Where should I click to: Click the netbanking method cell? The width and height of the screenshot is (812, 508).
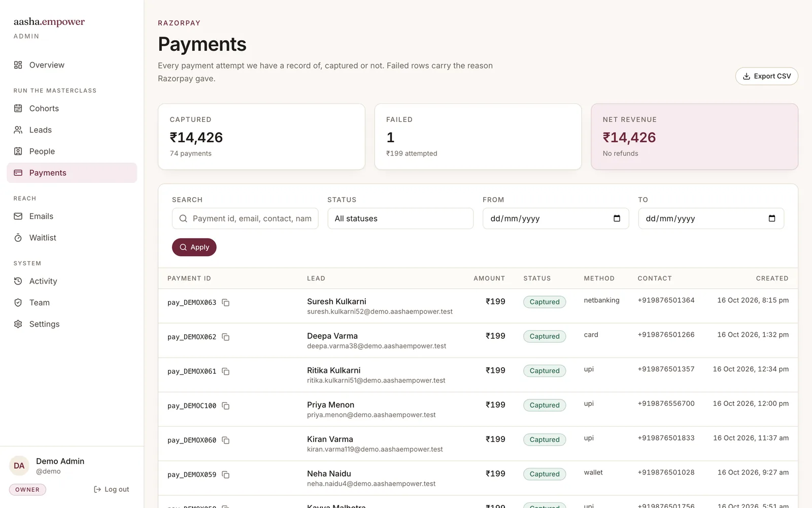601,300
